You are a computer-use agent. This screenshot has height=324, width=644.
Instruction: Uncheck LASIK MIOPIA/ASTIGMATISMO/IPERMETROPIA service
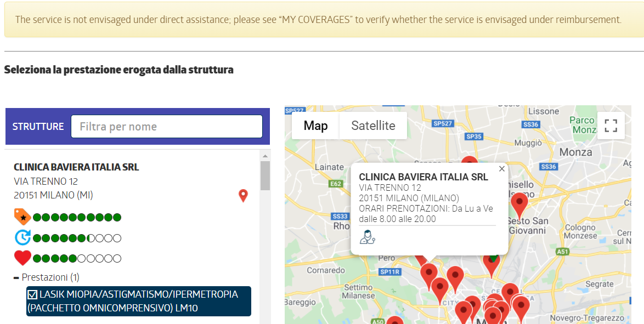(x=32, y=294)
